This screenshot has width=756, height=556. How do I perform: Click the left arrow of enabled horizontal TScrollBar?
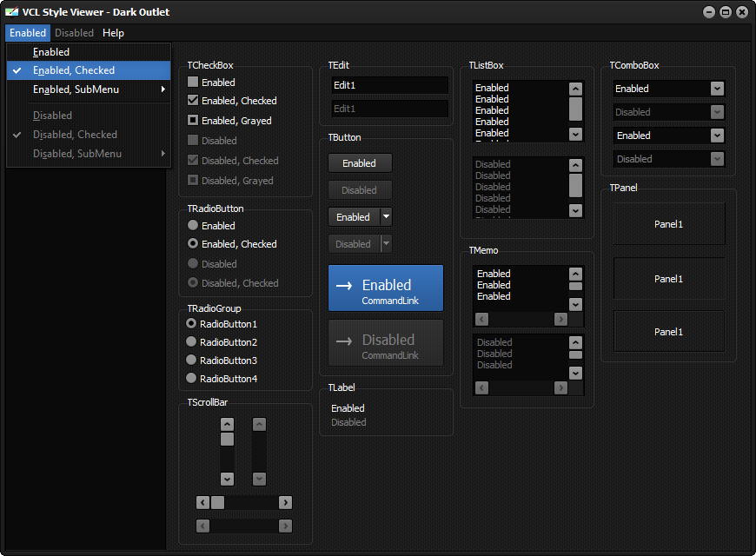point(202,502)
